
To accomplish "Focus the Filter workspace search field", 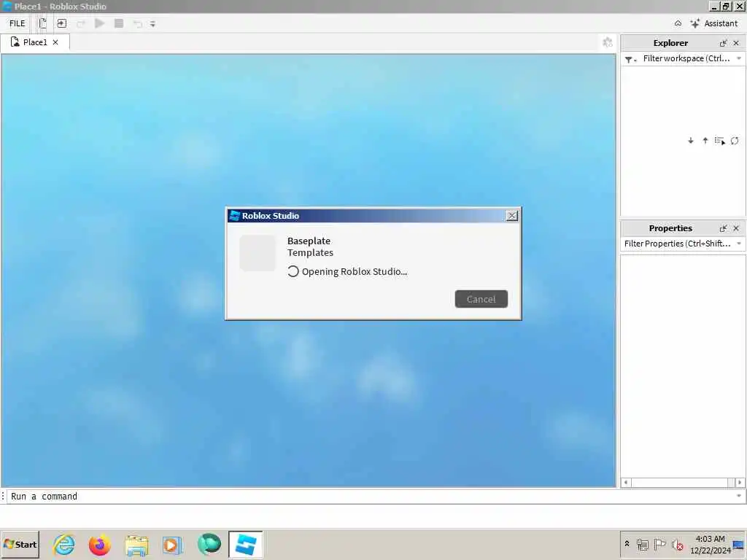I will click(x=686, y=58).
